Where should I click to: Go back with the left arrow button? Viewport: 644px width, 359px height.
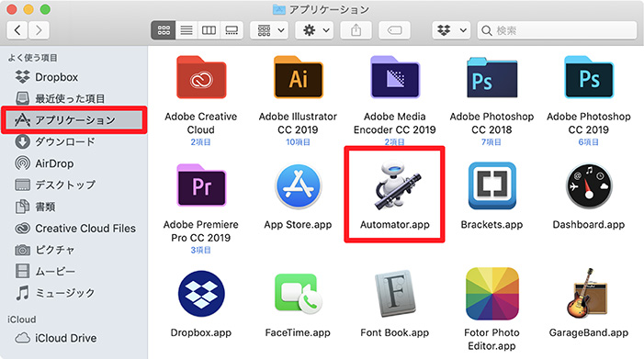coord(17,30)
